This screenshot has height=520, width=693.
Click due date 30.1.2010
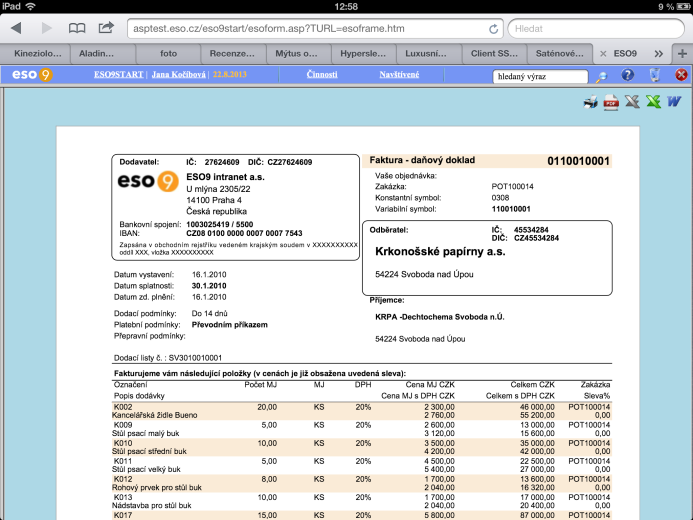point(209,286)
